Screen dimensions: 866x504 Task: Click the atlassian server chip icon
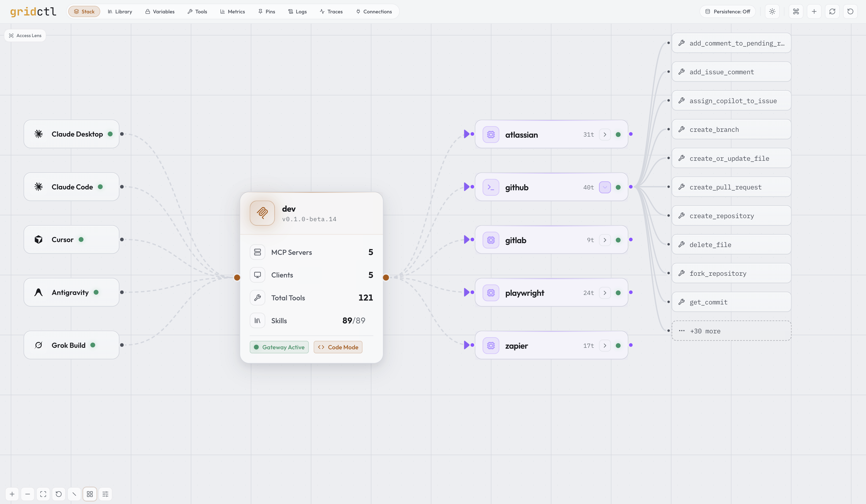491,135
